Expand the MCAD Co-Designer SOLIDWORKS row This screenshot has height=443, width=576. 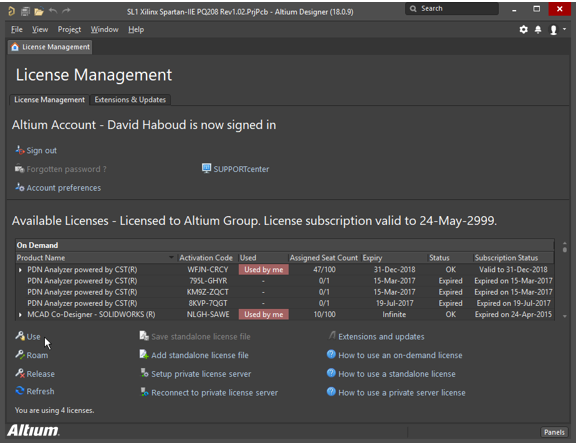[20, 315]
